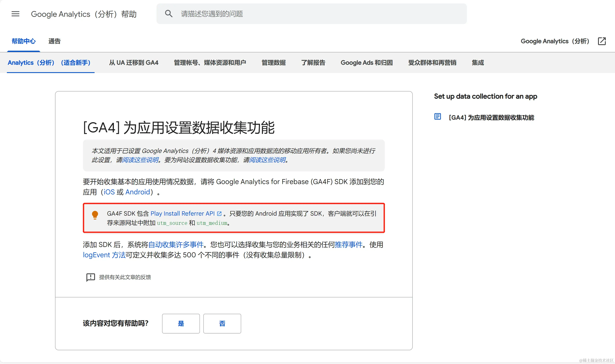Click the logEvent 方法 link
This screenshot has width=615, height=364.
tap(104, 255)
